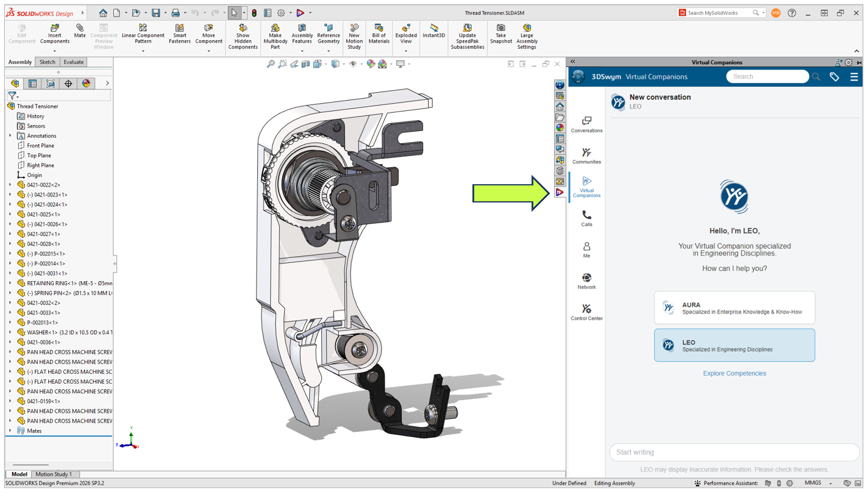Screen dimensions: 868x494
Task: Toggle the Instant3D mode
Action: [x=434, y=31]
